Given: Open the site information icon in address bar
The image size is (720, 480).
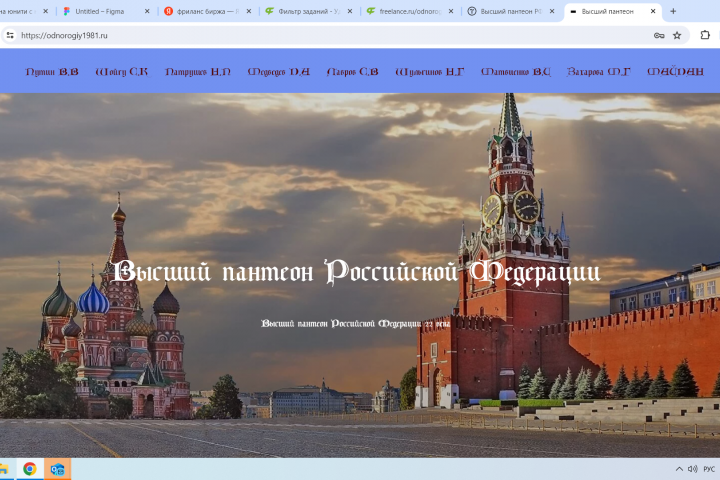Looking at the screenshot, I should 10,35.
